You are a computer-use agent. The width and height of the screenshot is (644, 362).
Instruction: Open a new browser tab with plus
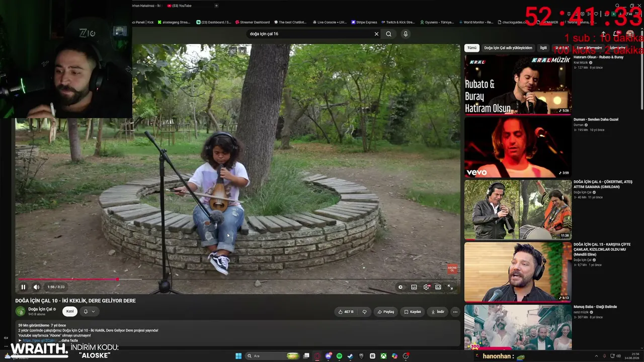pos(216,6)
